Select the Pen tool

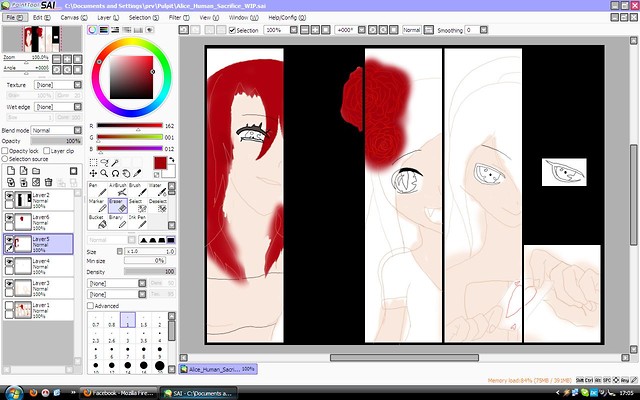pyautogui.click(x=98, y=190)
